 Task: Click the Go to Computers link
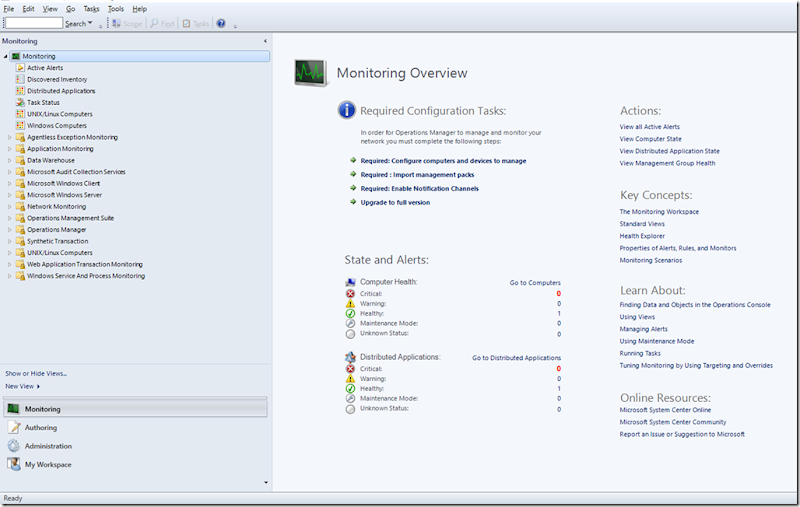(x=535, y=283)
